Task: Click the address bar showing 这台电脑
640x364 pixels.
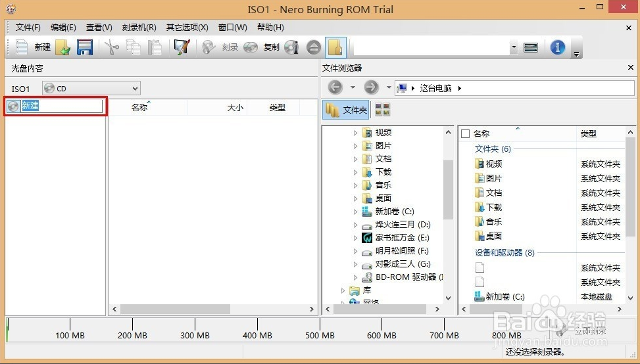Action: point(514,88)
